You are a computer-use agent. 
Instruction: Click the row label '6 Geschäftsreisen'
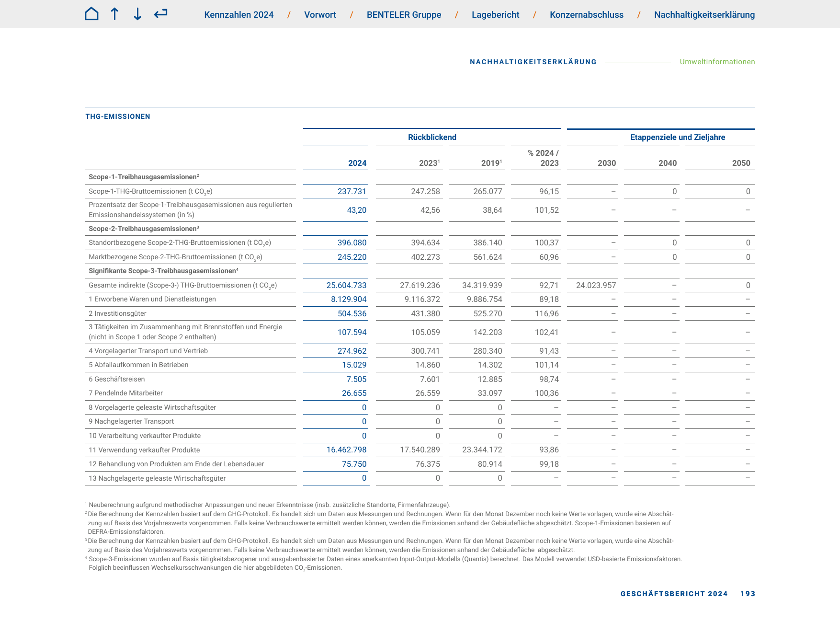coord(116,379)
